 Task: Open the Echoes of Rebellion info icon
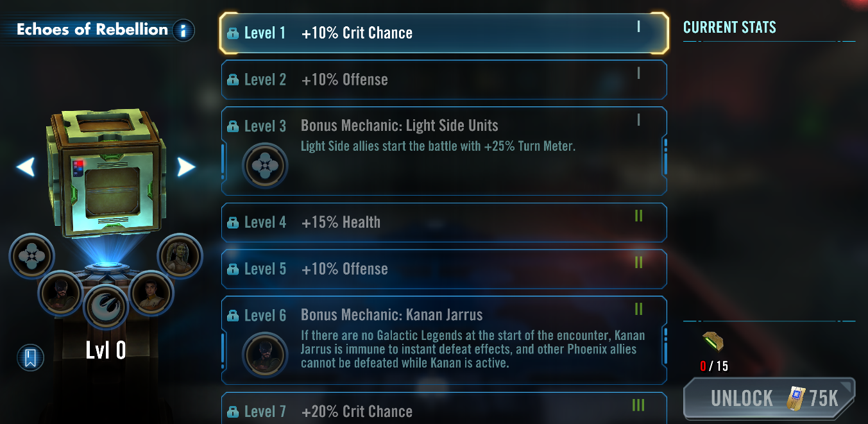click(183, 30)
